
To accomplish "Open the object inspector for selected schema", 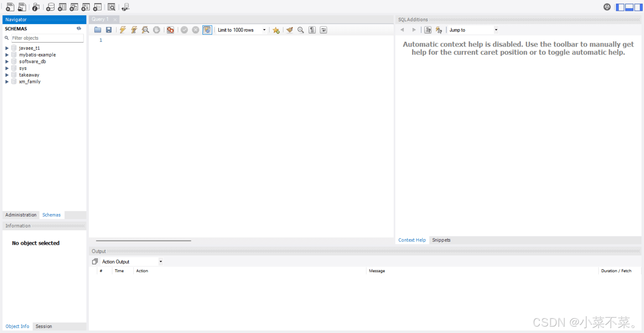I will 36,7.
